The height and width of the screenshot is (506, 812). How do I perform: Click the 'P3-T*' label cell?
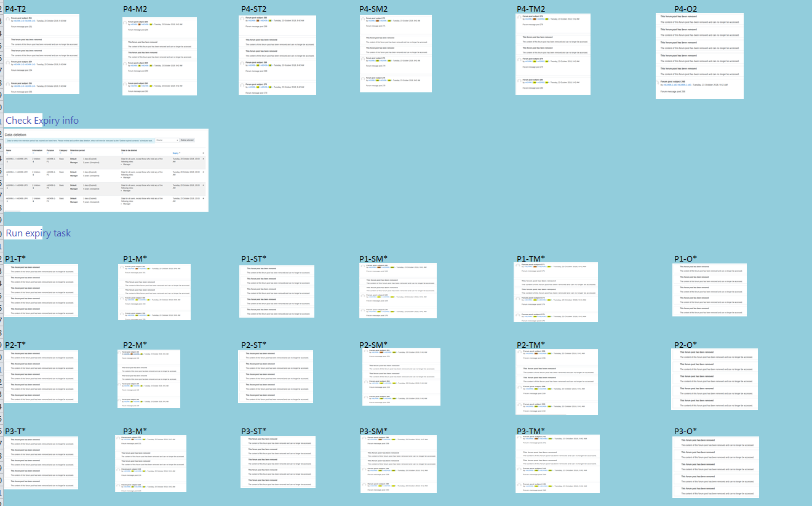coord(15,431)
